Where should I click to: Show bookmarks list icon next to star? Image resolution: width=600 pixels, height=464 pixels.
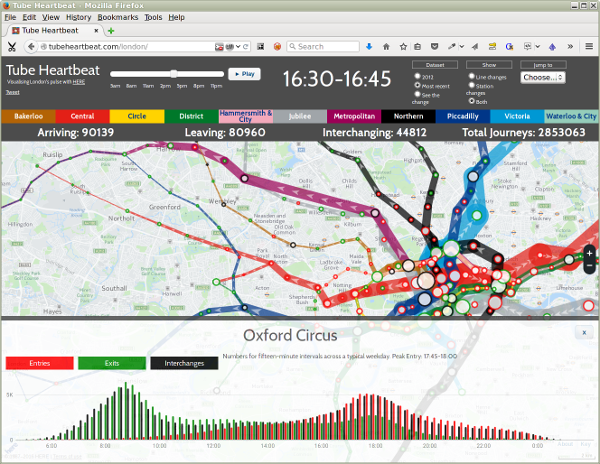(417, 47)
